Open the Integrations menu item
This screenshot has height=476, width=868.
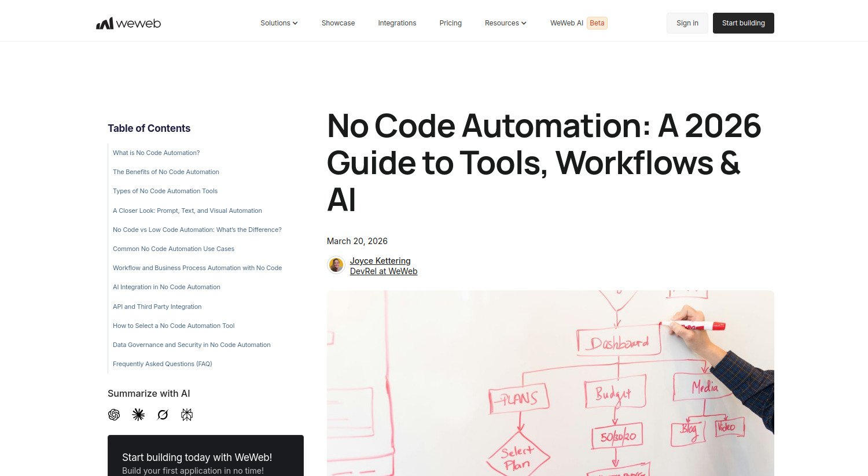tap(397, 23)
